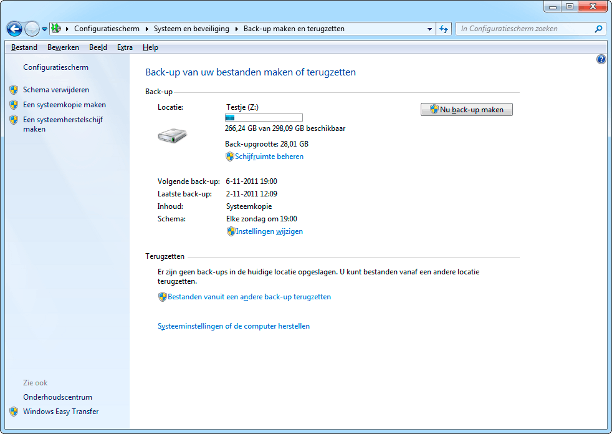Click schedule text Elke zondag om 19:00
Image resolution: width=612 pixels, height=434 pixels.
(x=262, y=219)
